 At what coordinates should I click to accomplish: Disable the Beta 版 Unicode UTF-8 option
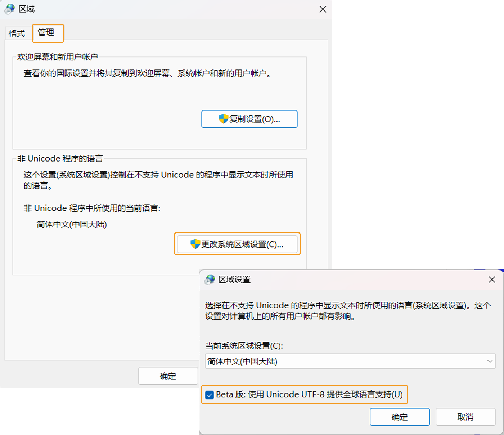(209, 395)
